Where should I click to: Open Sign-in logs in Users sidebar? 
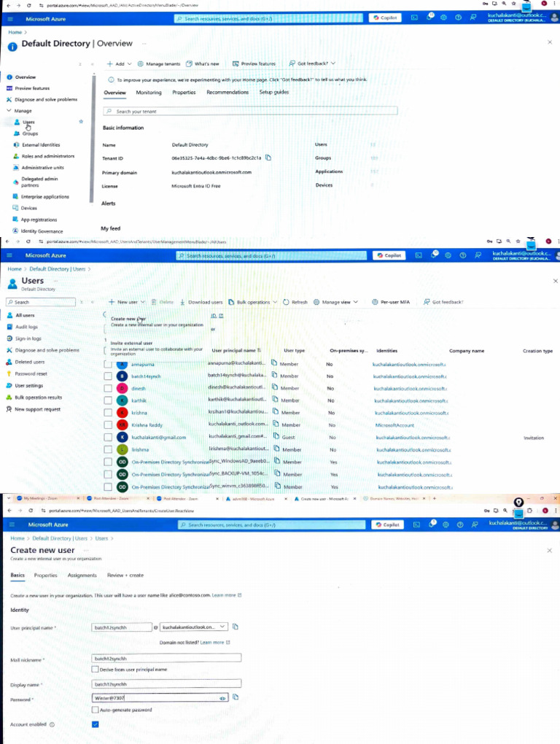(x=28, y=338)
